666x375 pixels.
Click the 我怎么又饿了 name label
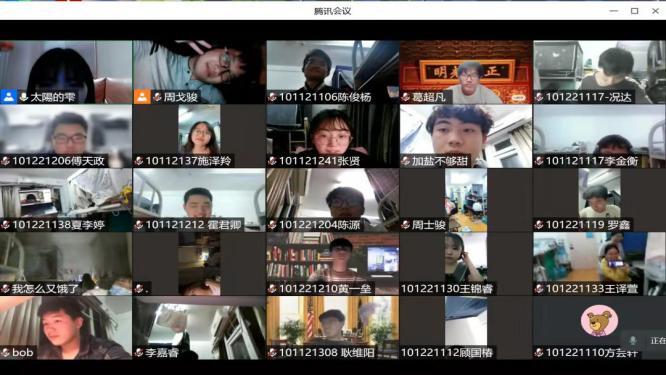(45, 289)
